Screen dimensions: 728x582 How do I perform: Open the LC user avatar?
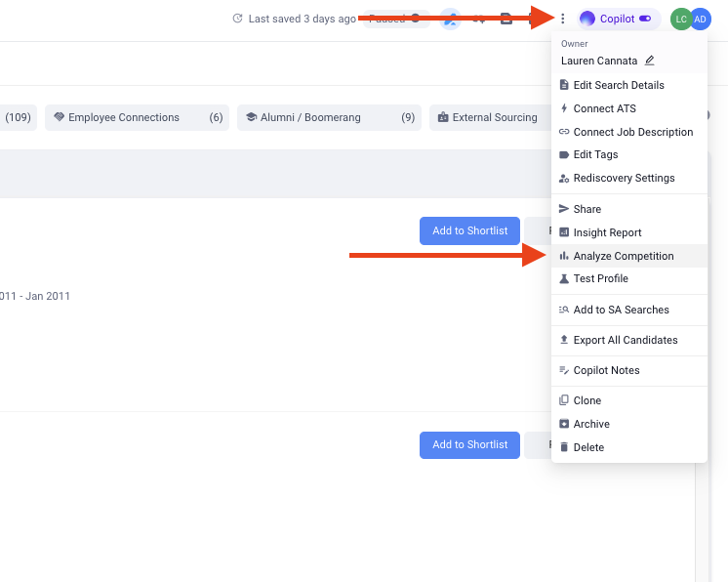(x=680, y=20)
